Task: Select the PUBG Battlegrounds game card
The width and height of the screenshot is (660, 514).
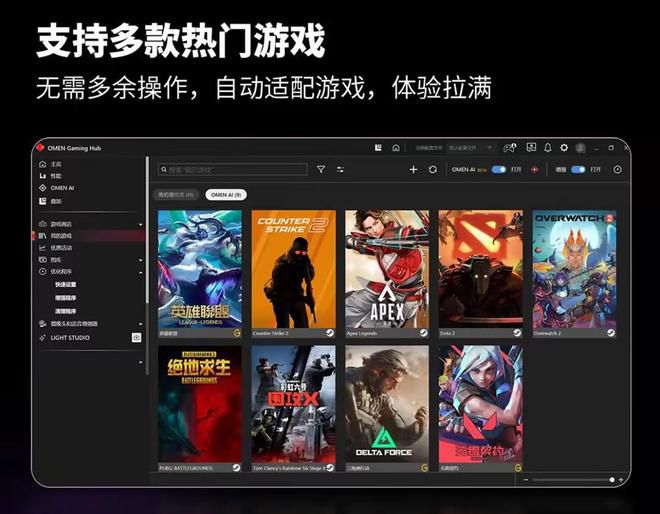Action: [200, 409]
